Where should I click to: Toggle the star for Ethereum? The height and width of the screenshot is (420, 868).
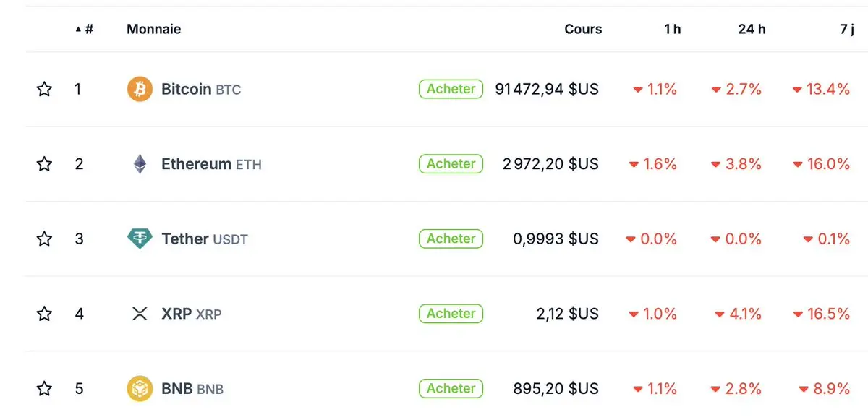pos(44,164)
